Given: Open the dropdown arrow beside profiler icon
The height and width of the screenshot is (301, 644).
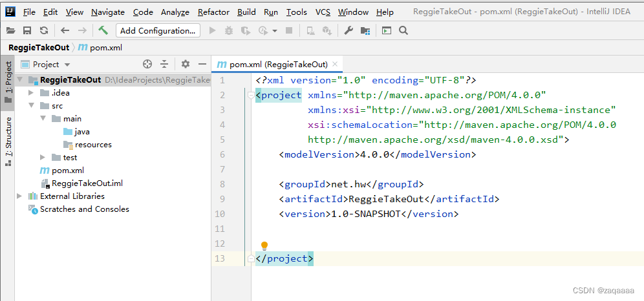Looking at the screenshot, I should [274, 31].
